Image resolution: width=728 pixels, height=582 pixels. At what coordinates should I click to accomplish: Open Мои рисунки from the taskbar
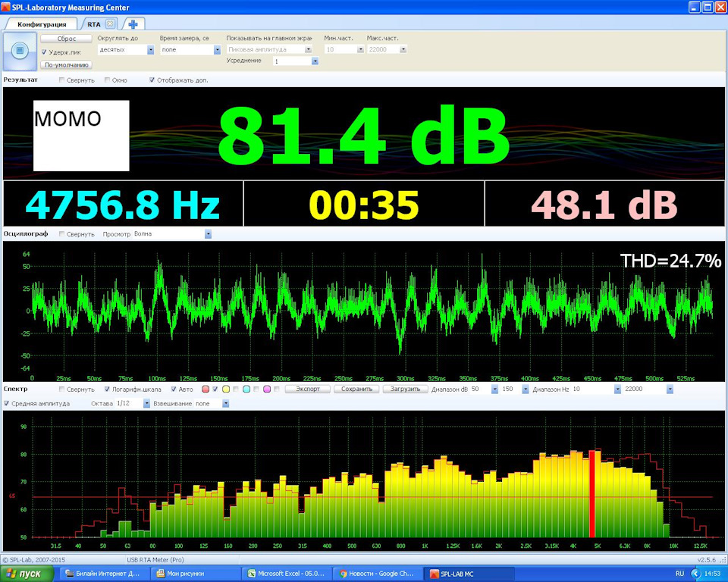[197, 574]
